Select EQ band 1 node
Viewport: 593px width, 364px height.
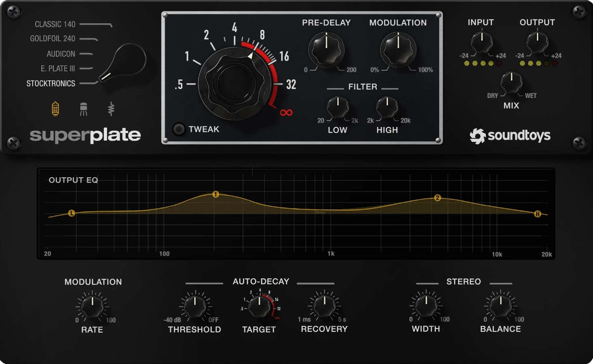pos(216,195)
